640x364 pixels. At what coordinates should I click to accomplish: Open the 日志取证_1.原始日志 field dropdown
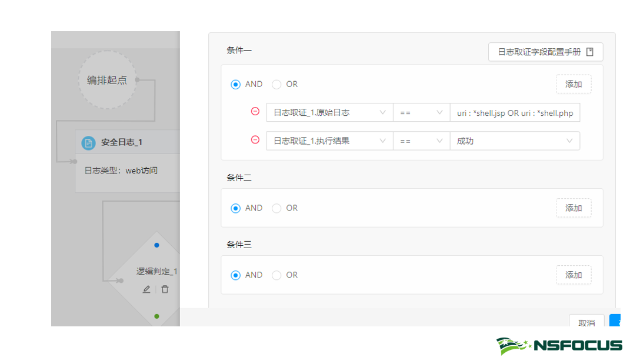tap(329, 112)
